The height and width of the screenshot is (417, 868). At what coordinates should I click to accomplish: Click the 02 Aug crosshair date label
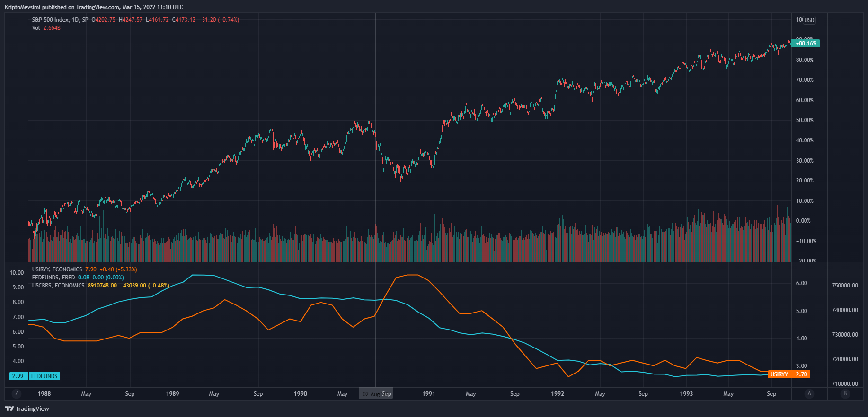coord(371,394)
